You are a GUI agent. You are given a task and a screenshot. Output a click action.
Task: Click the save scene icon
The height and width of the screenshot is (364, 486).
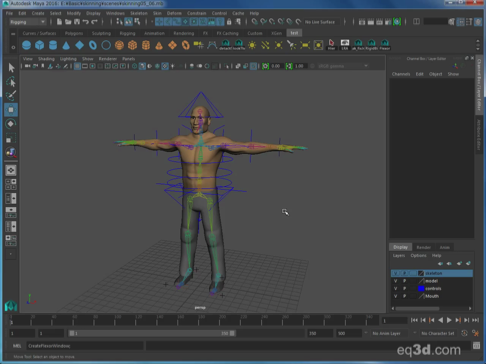click(x=77, y=22)
